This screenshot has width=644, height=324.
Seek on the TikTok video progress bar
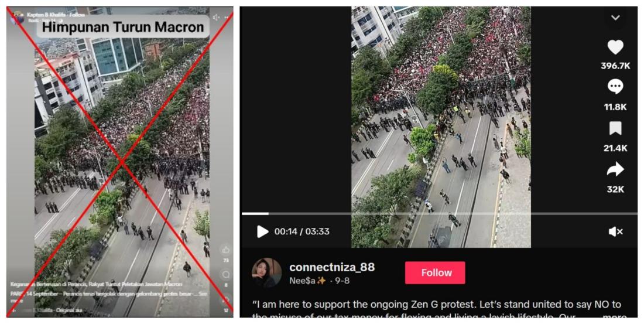[x=439, y=213]
